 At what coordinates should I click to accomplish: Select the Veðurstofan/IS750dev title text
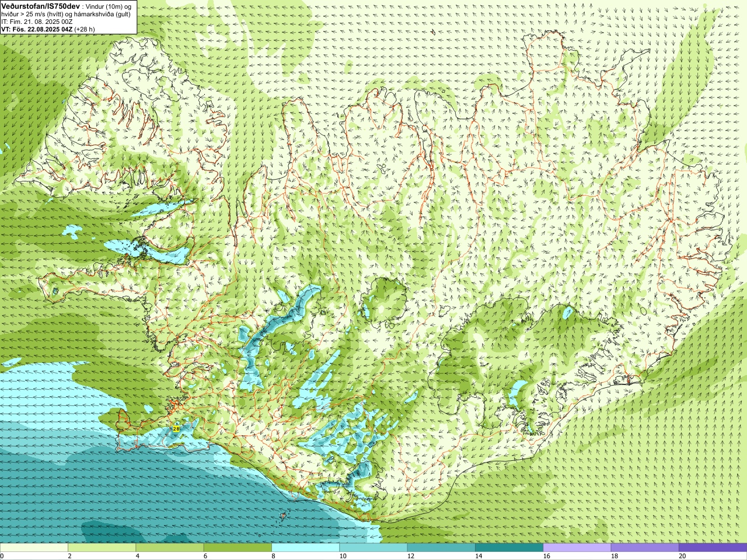[40, 5]
